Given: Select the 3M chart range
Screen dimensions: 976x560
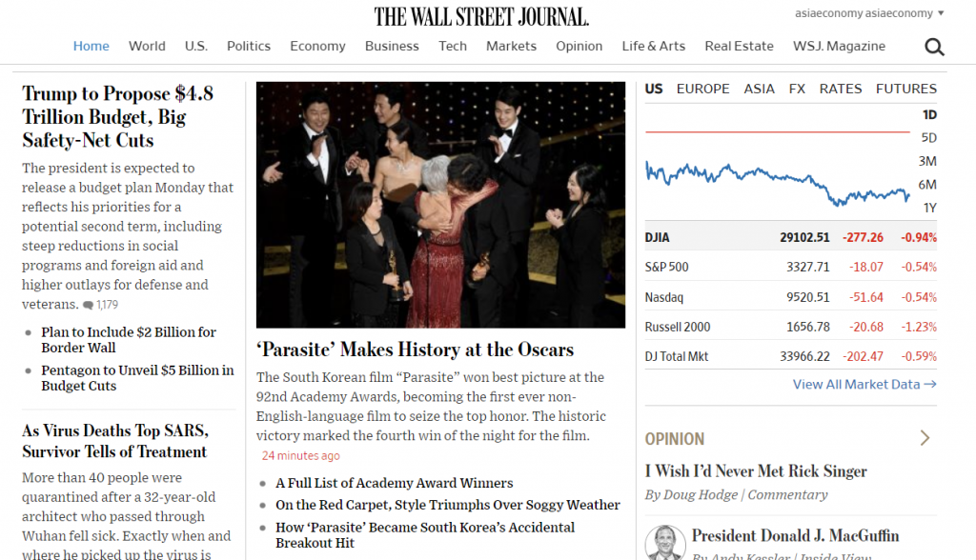Looking at the screenshot, I should click(927, 161).
